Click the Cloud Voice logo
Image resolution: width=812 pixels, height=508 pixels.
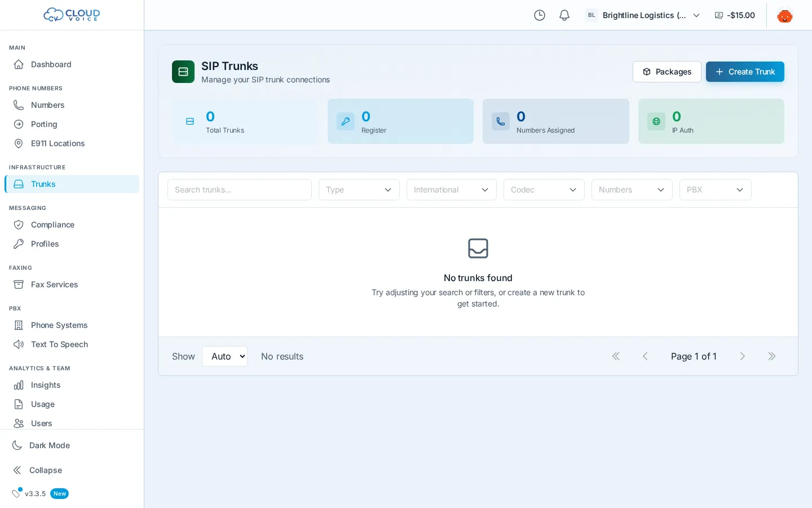(72, 15)
